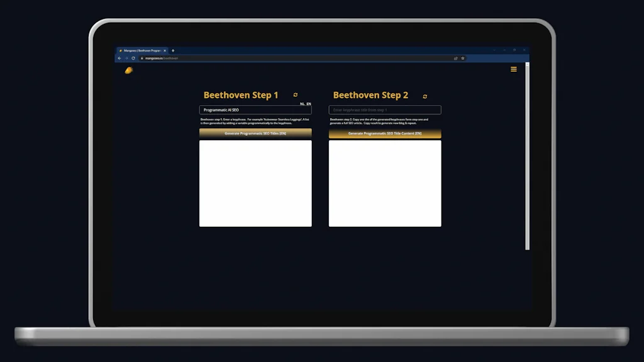This screenshot has height=362, width=644.
Task: Click the padlock icon in the address bar
Action: pos(142,58)
